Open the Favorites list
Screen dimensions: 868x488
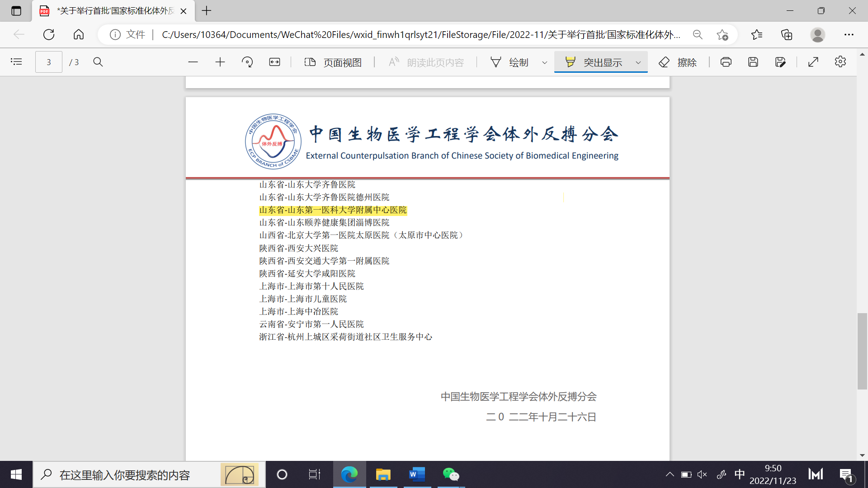757,35
